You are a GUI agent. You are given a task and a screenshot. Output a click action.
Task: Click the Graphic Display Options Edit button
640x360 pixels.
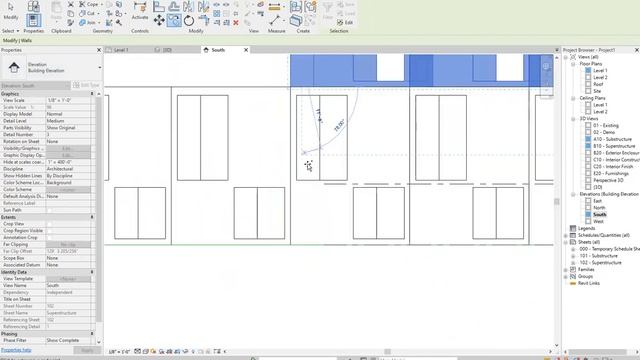pos(68,156)
